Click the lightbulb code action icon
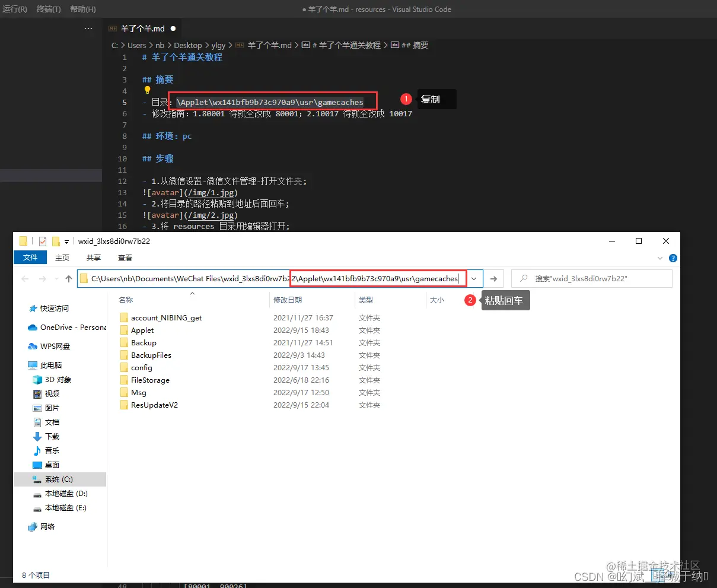Screen dimensions: 717x588 coord(148,90)
